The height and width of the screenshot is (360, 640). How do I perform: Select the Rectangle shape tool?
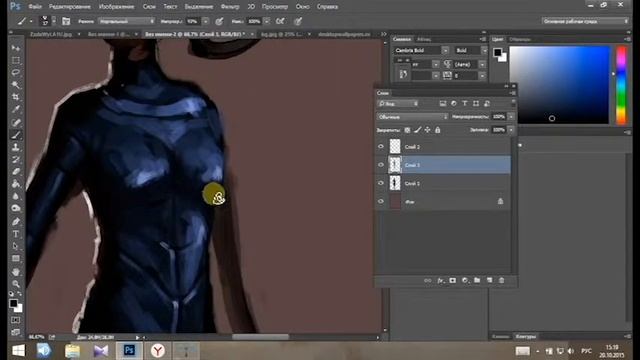coord(16,258)
